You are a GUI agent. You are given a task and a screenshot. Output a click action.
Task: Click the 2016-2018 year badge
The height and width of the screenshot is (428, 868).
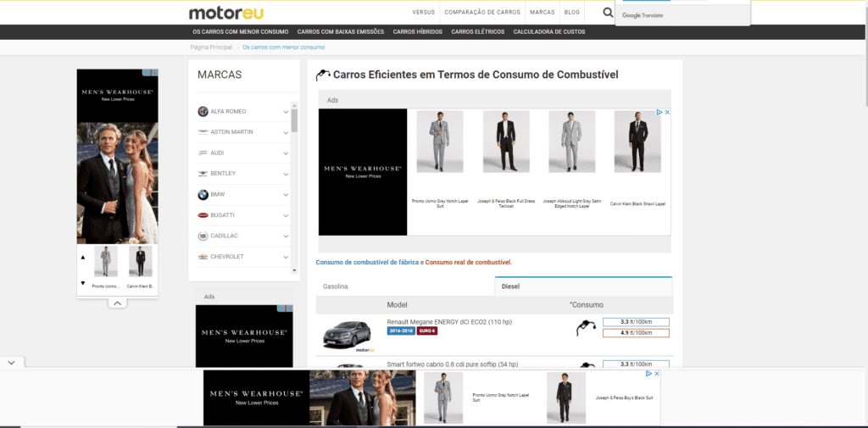click(x=401, y=331)
